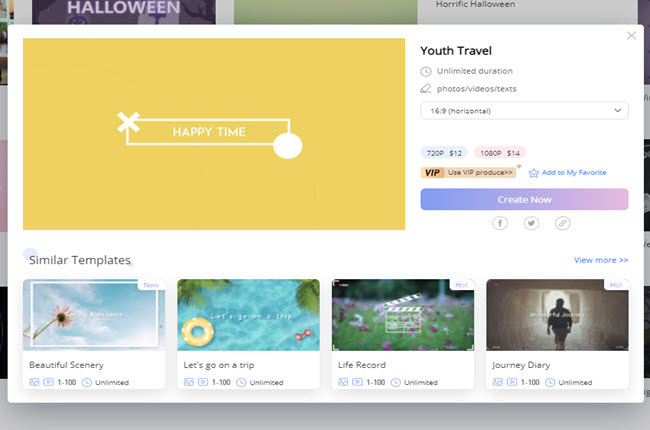650x430 pixels.
Task: Share template on Twitter
Action: (531, 223)
